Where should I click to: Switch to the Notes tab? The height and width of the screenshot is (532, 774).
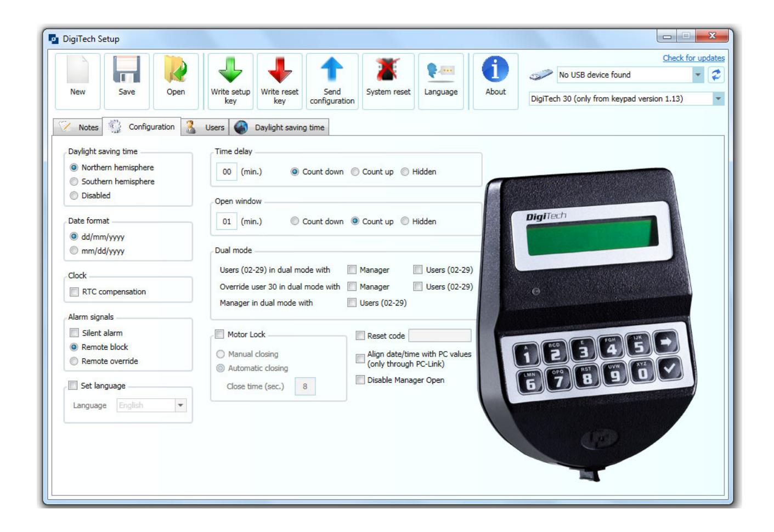(x=78, y=127)
